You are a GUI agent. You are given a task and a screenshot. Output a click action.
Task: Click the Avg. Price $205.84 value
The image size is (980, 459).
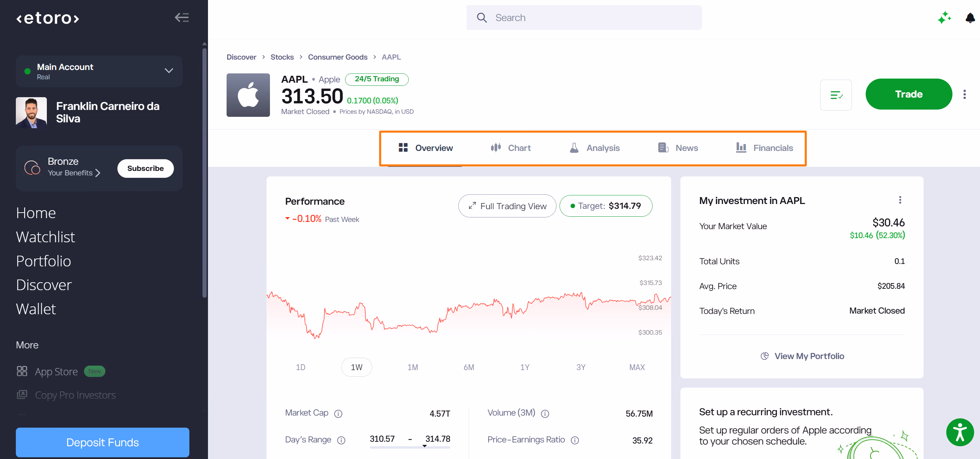pos(891,286)
